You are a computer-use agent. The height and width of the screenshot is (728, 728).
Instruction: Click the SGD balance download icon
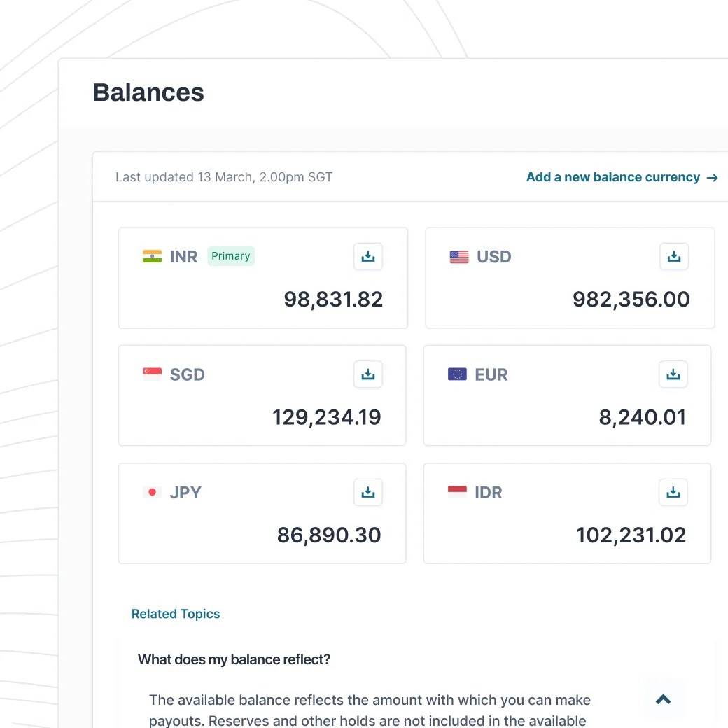(368, 374)
